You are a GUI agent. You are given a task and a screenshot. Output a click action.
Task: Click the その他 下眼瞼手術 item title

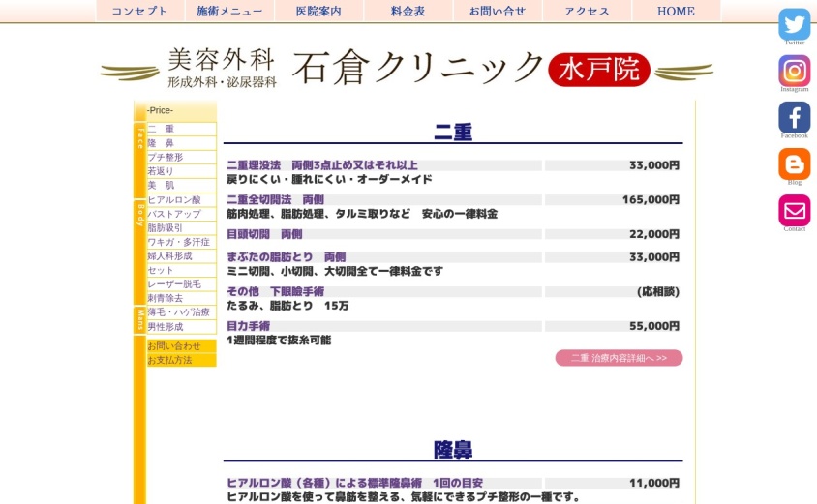click(x=275, y=291)
